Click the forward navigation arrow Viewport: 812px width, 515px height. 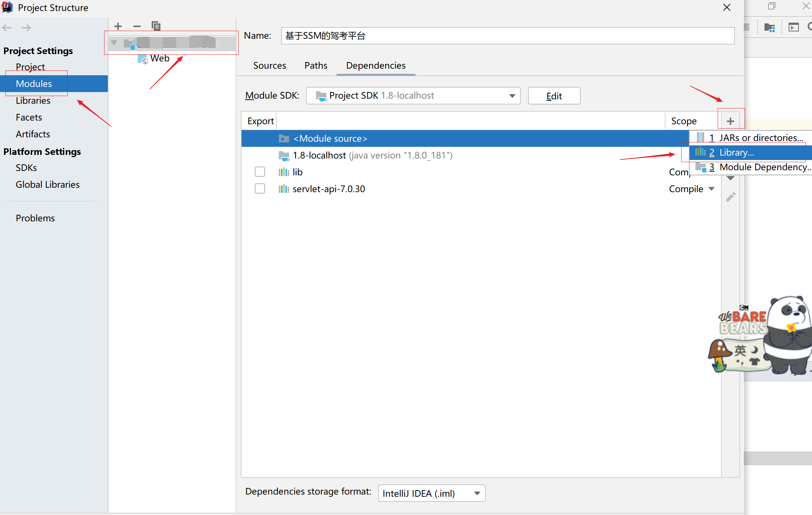(x=26, y=27)
